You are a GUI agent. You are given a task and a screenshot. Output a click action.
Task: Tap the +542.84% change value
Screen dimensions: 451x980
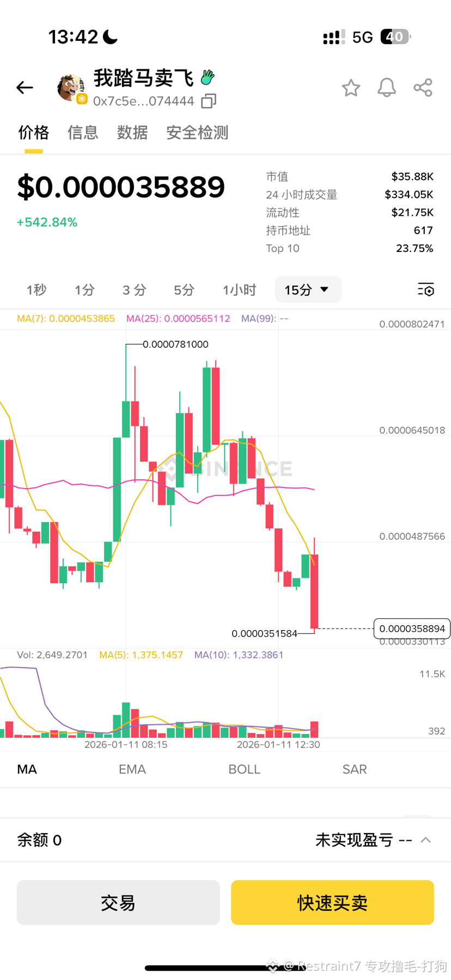(47, 223)
